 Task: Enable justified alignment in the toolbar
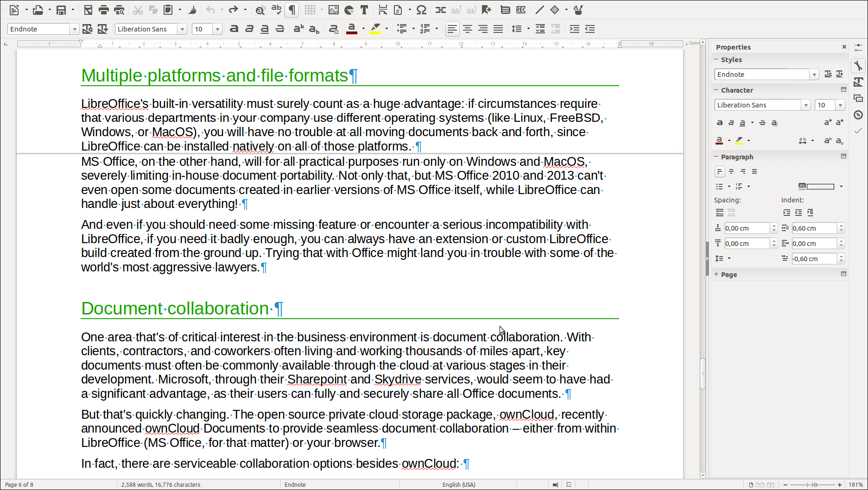[x=498, y=29]
